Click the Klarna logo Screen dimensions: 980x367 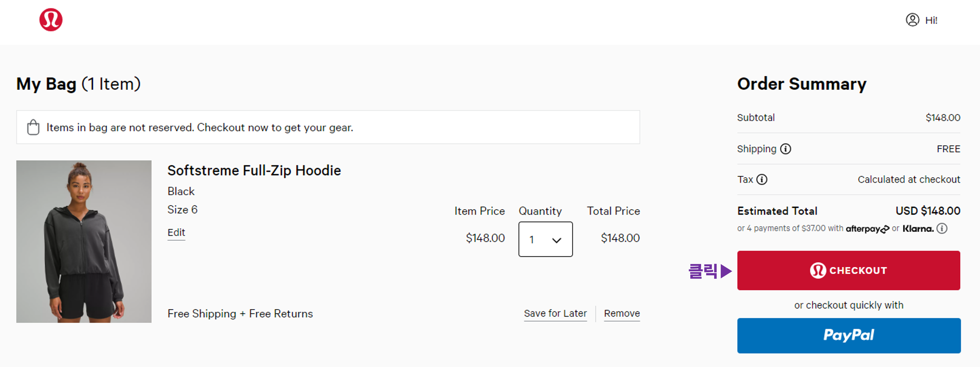pyautogui.click(x=918, y=228)
